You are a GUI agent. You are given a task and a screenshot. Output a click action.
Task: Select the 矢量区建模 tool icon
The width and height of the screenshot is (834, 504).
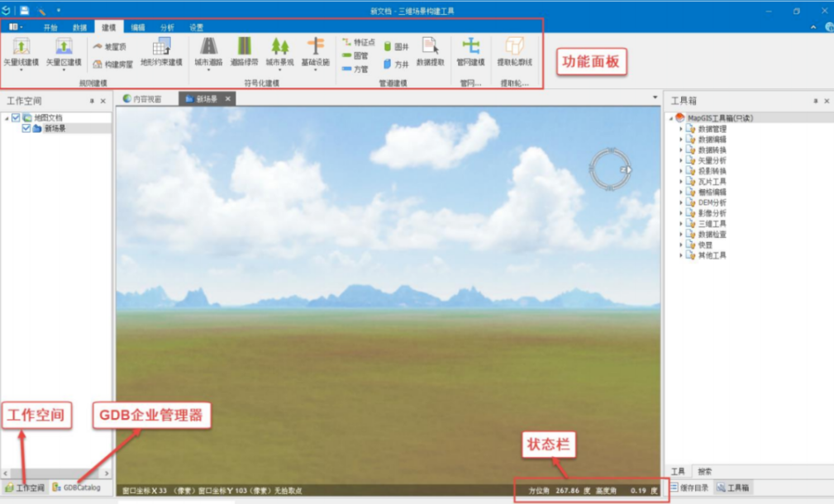pos(64,46)
